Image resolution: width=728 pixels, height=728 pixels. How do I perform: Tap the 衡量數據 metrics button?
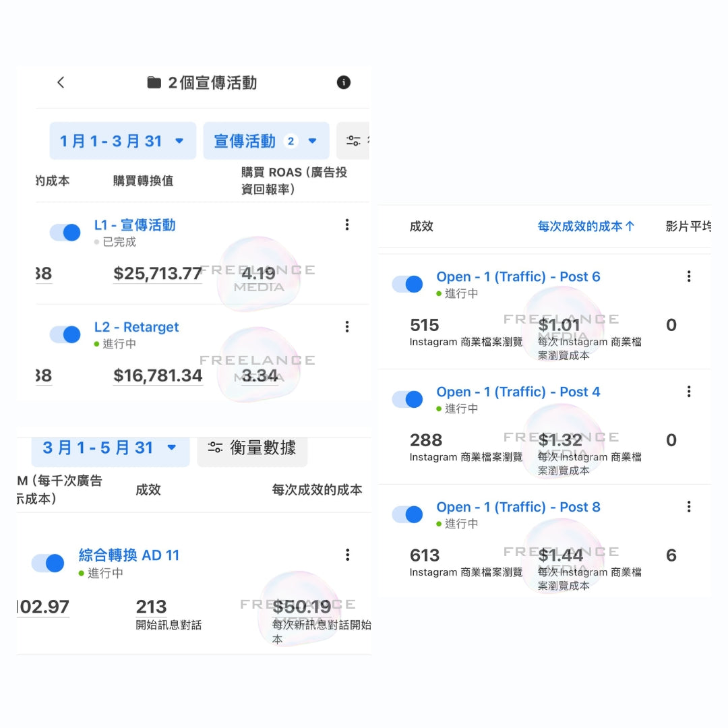tap(253, 448)
